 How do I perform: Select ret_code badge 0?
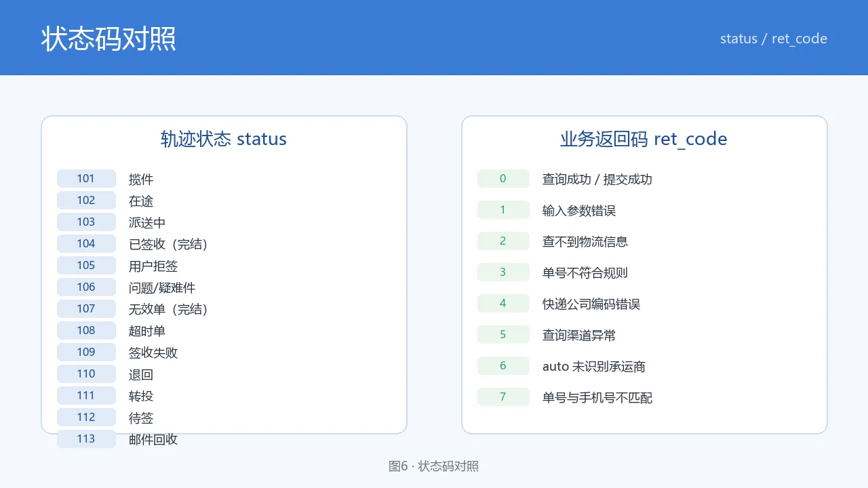tap(503, 179)
